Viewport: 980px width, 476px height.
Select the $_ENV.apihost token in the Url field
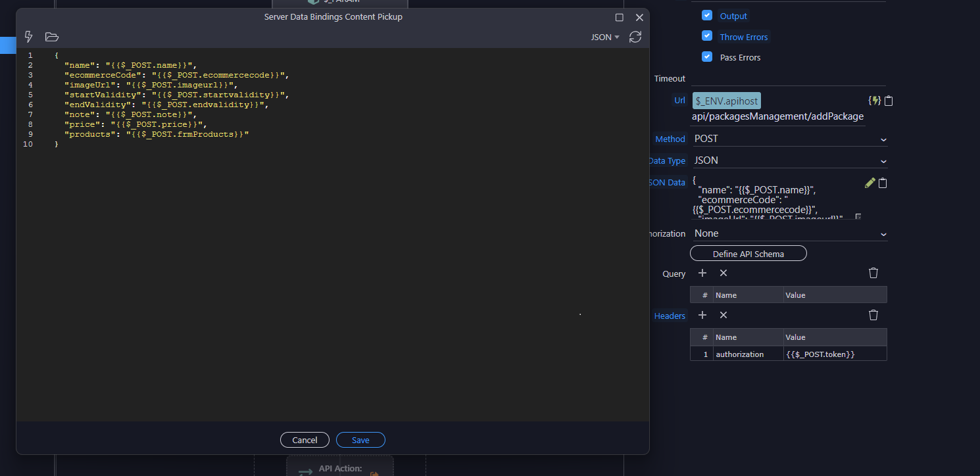pos(725,100)
